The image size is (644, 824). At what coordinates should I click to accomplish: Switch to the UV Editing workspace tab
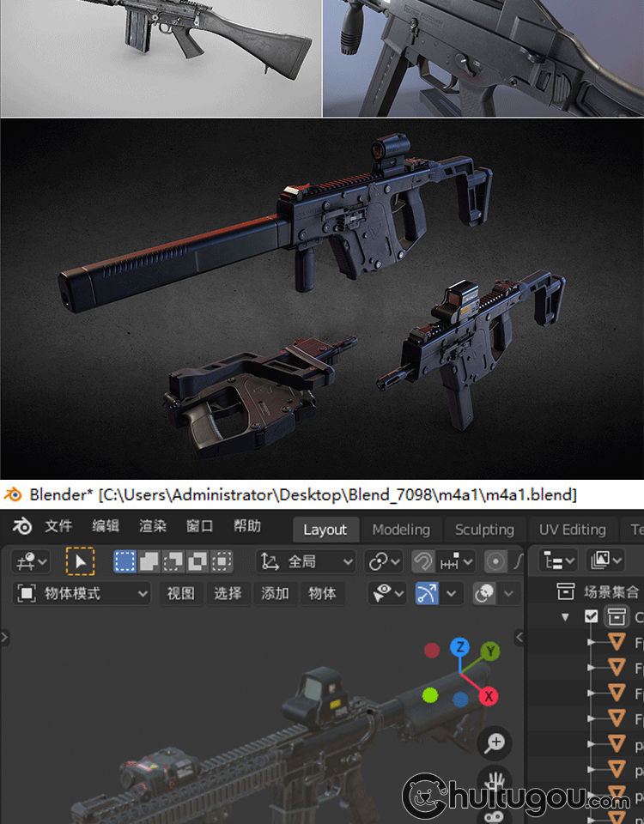[x=573, y=530]
